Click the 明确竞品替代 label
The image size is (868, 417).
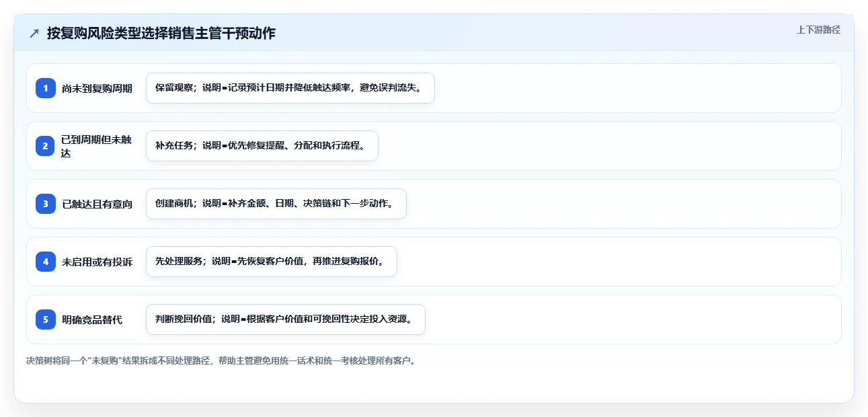[x=92, y=319]
